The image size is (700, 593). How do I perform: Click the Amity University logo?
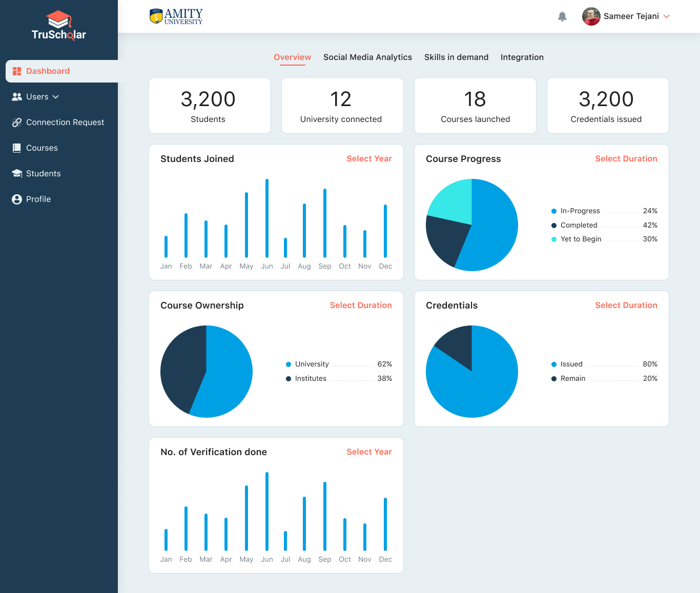pyautogui.click(x=176, y=16)
